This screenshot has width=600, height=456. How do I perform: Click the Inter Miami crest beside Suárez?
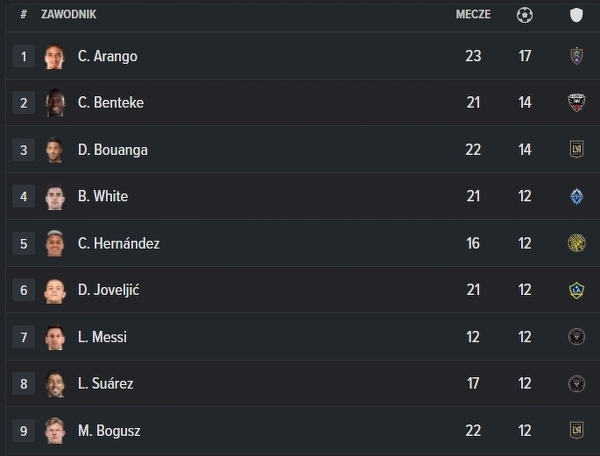pos(575,383)
